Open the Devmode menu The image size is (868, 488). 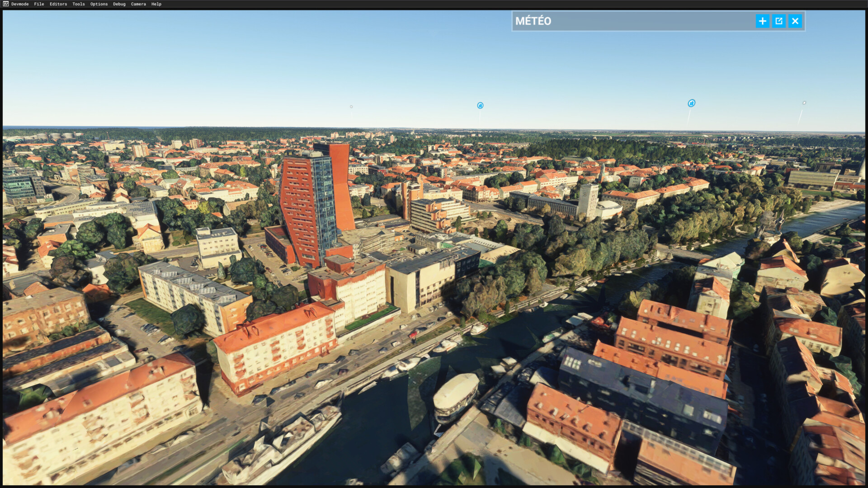point(20,4)
